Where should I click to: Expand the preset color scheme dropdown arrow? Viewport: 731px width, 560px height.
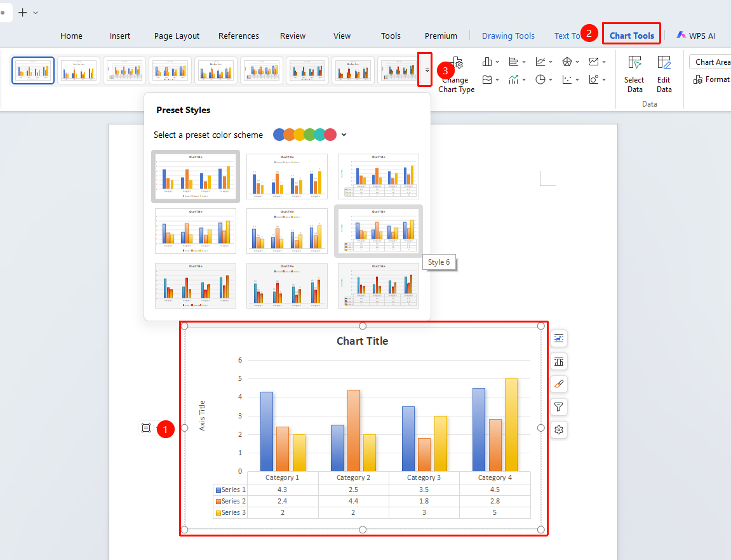pos(344,135)
